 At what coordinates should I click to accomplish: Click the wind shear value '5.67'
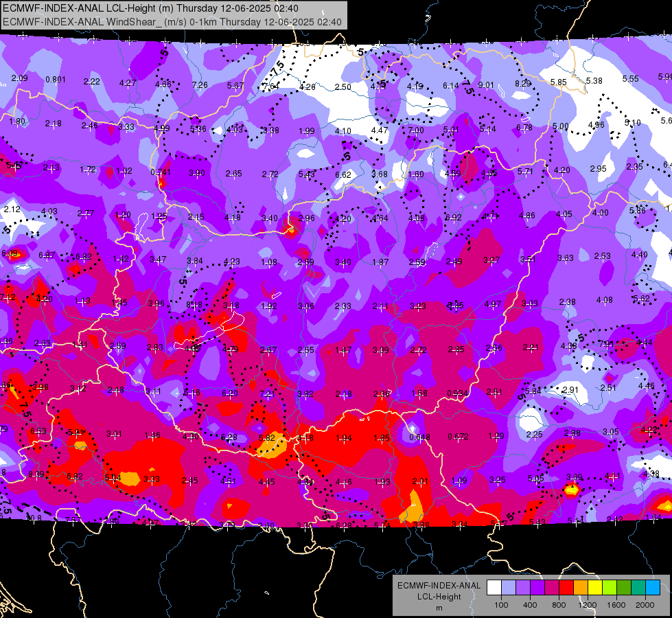(x=235, y=86)
